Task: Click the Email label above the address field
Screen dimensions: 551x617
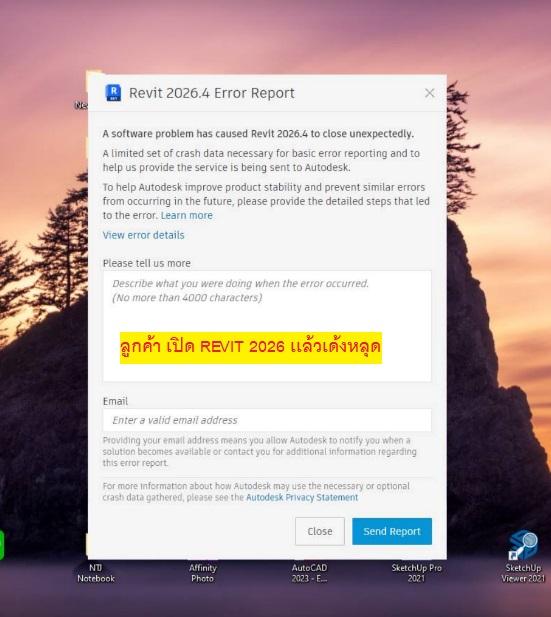Action: [x=115, y=401]
